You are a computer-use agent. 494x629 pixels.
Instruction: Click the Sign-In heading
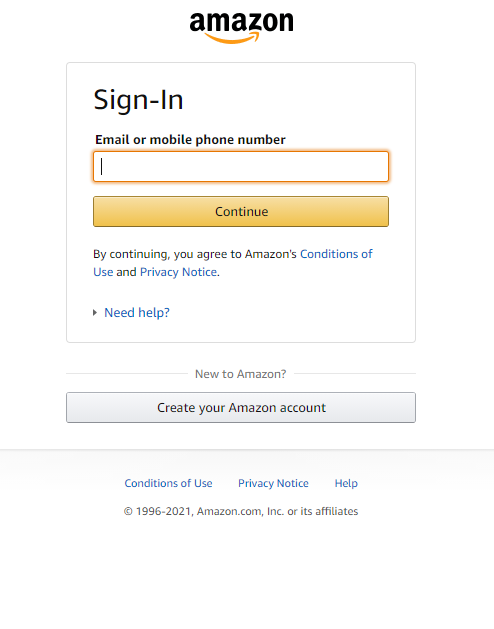click(138, 100)
